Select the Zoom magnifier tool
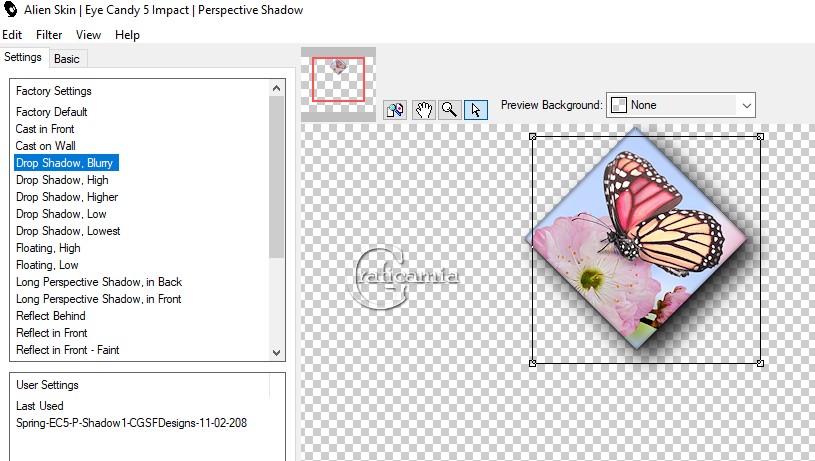 click(450, 110)
